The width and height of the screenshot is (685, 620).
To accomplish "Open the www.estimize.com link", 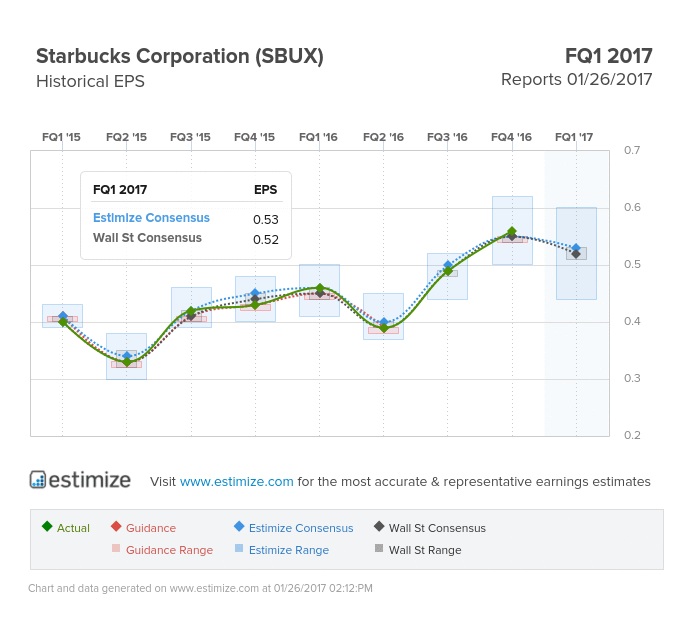I will (x=236, y=481).
